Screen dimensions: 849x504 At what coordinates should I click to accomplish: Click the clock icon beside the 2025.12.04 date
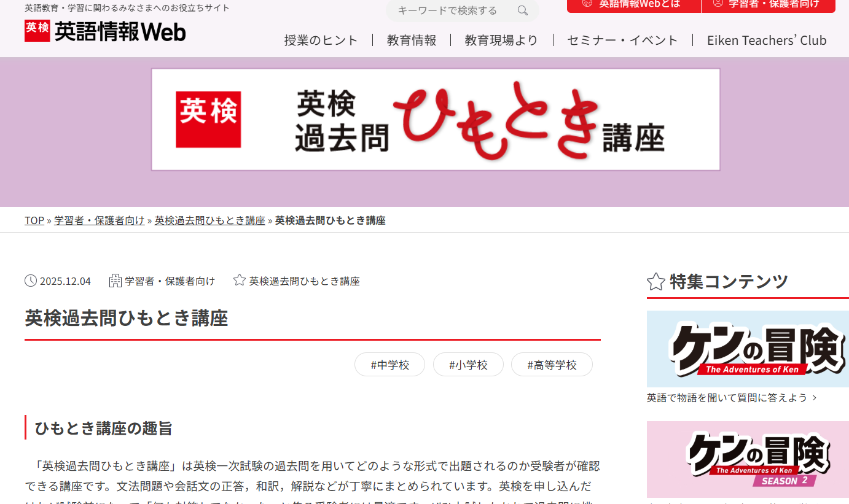point(31,281)
